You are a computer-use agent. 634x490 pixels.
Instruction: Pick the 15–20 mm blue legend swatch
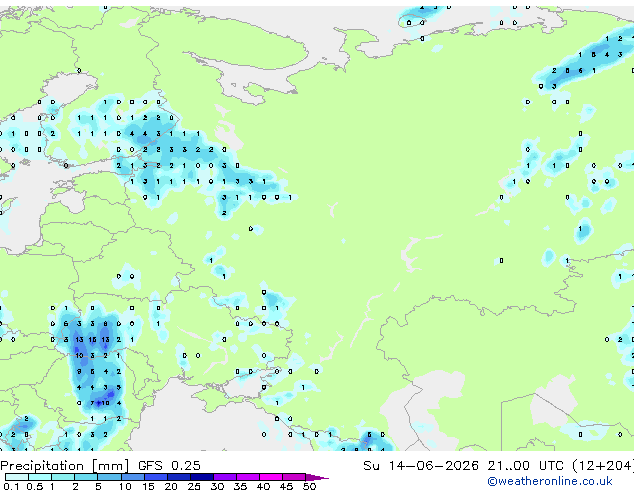pos(156,477)
